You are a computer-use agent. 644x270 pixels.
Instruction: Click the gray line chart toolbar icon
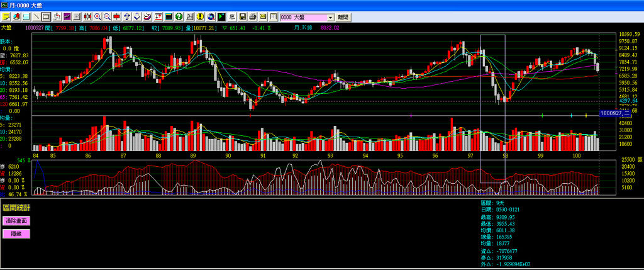click(x=77, y=17)
